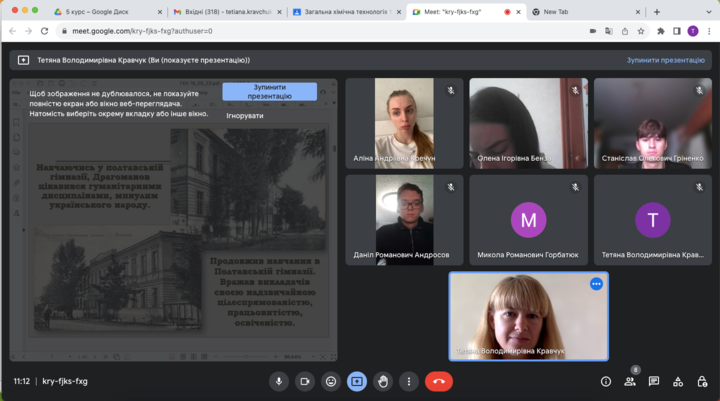Mute the microphone in the call toolbar

279,381
